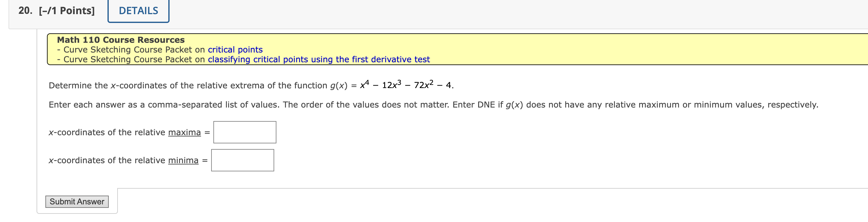This screenshot has height=222, width=868.
Task: Click the underlined word minima
Action: coord(183,160)
